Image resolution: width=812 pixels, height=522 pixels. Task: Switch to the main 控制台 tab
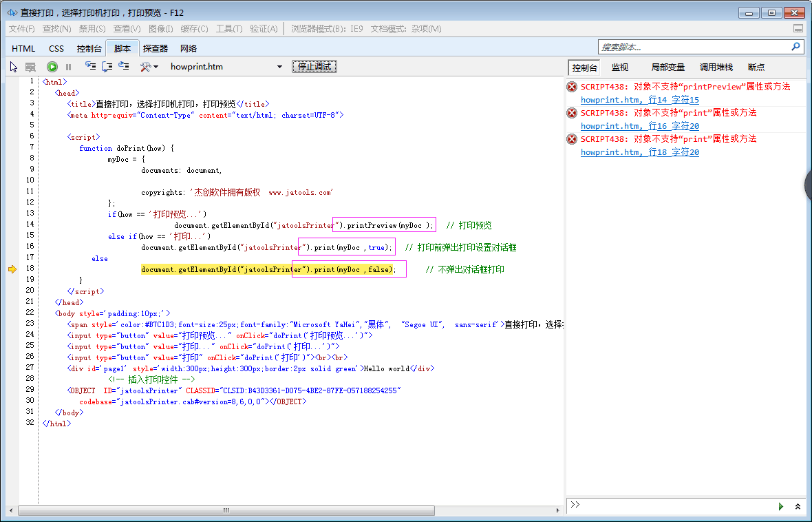tap(89, 49)
